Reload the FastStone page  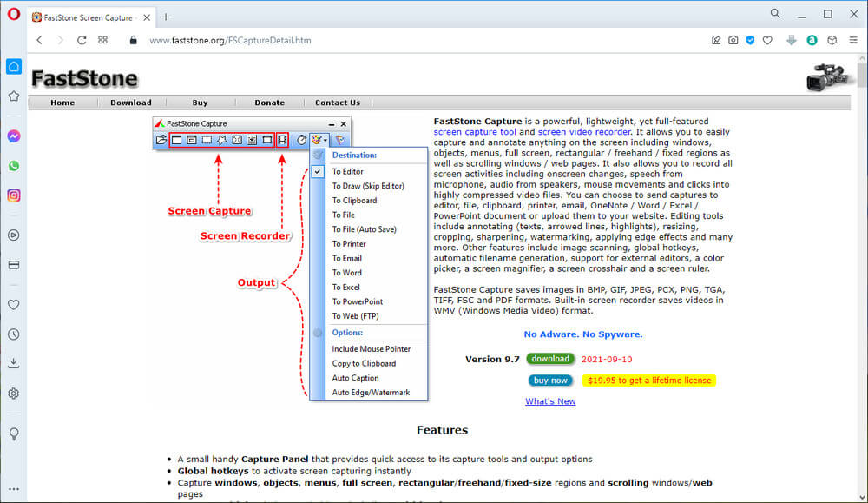point(82,40)
